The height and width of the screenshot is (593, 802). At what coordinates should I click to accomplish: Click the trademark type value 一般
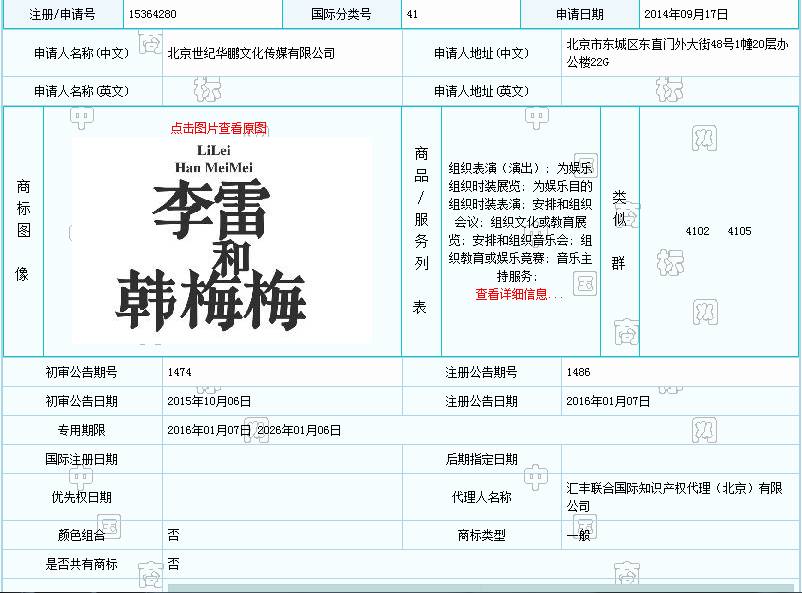[578, 535]
